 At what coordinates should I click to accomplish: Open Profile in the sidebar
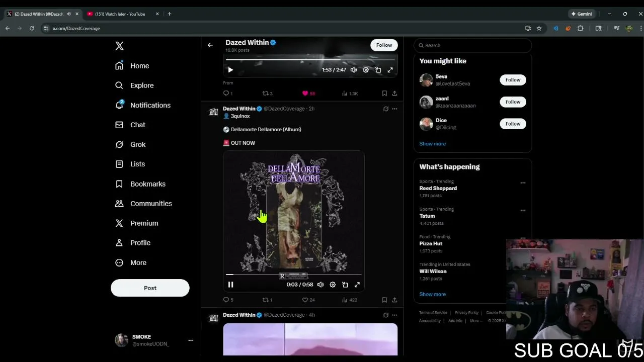(x=133, y=243)
